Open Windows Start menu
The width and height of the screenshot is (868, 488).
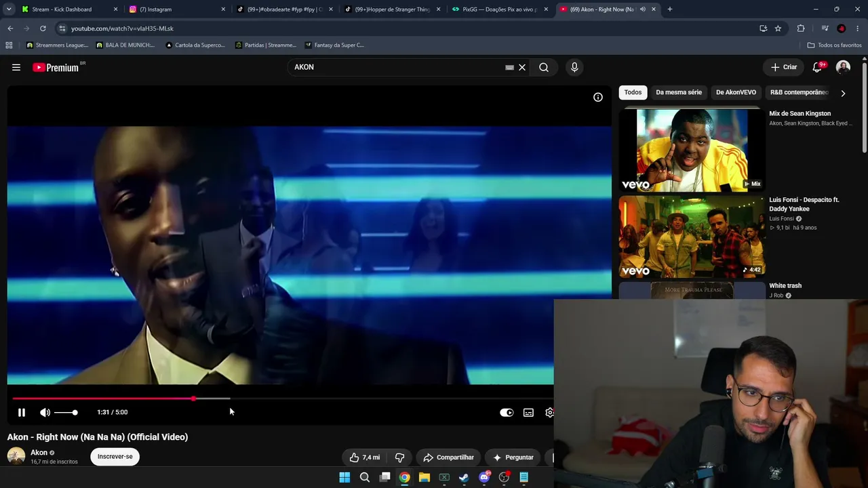(344, 477)
